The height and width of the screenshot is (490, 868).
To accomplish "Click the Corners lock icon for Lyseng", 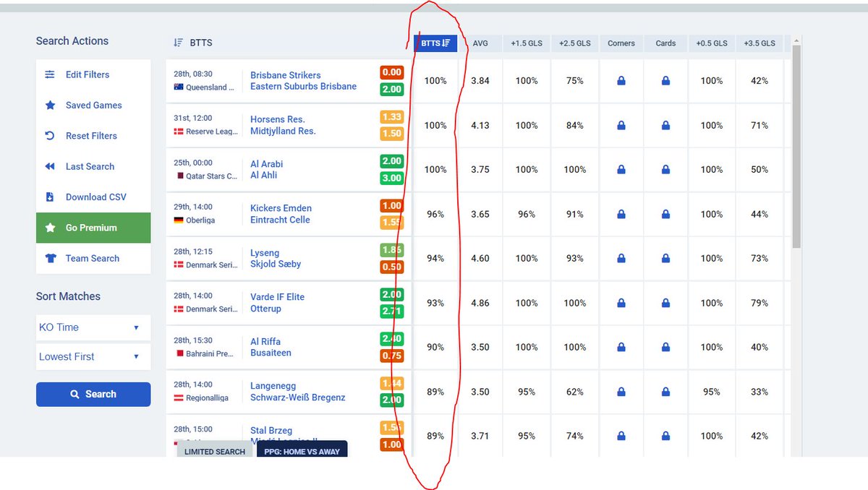I will pos(621,259).
